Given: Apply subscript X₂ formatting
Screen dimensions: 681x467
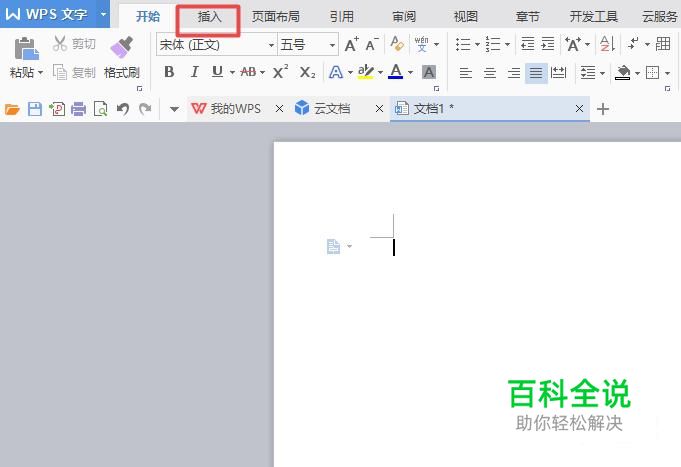Looking at the screenshot, I should (x=307, y=72).
